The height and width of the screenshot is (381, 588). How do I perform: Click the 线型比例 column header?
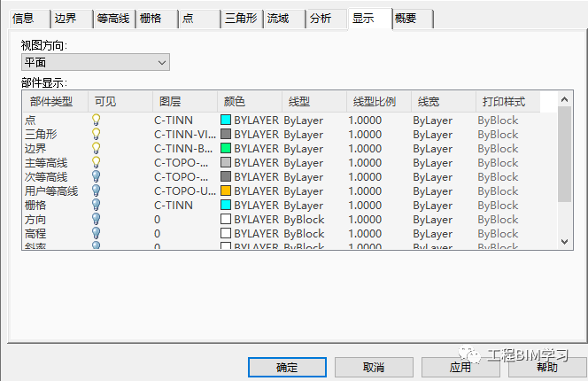point(379,101)
